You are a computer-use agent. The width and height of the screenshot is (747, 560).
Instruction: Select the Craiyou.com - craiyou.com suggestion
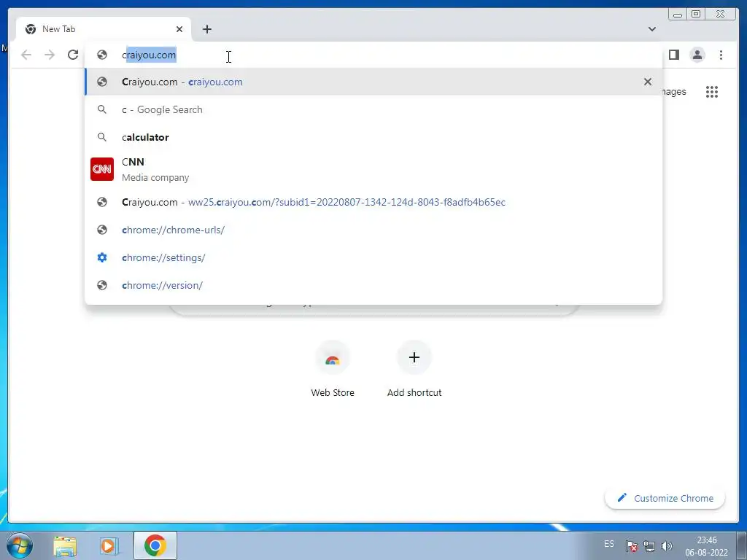(373, 82)
